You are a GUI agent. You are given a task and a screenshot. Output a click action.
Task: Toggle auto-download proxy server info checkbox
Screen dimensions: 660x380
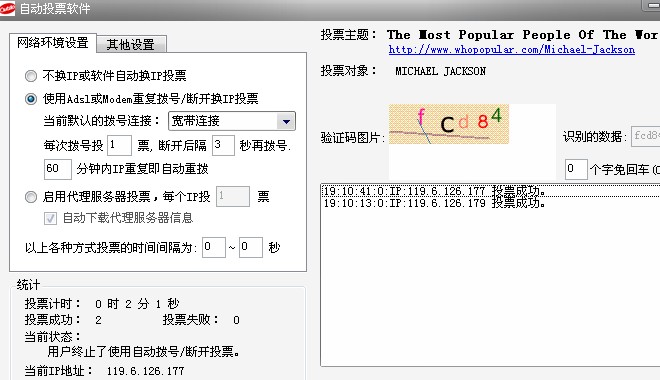(x=50, y=218)
